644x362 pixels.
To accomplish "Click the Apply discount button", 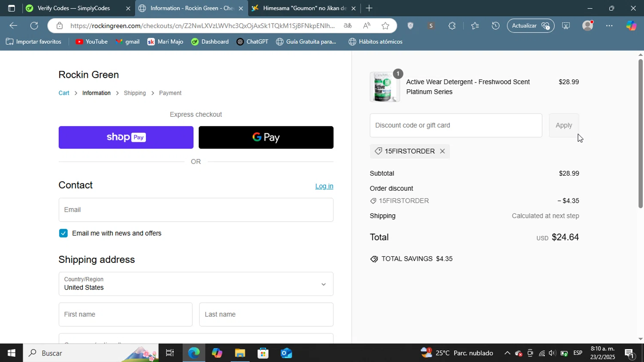I will click(564, 125).
